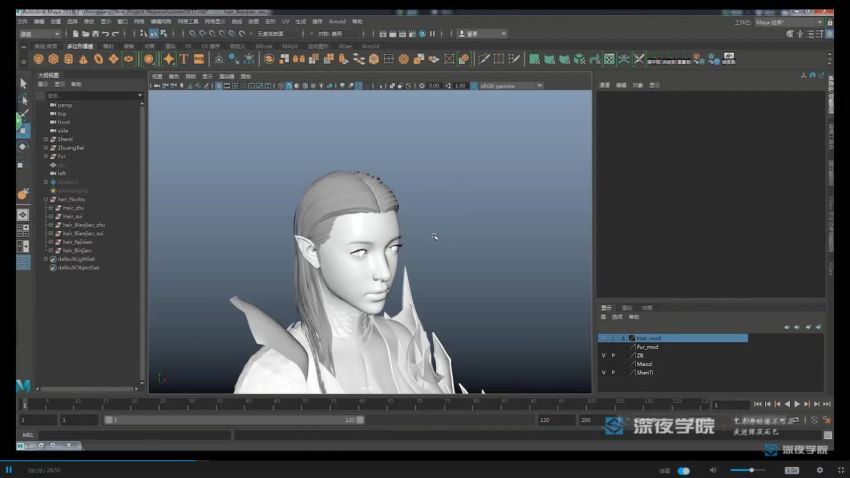Select the Move tool in toolbox

click(23, 131)
